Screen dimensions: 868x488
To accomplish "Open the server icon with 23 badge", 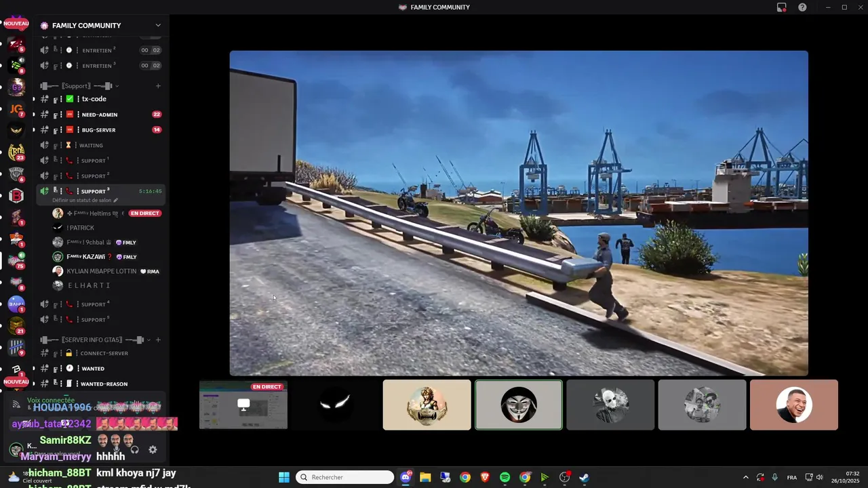I will [16, 152].
